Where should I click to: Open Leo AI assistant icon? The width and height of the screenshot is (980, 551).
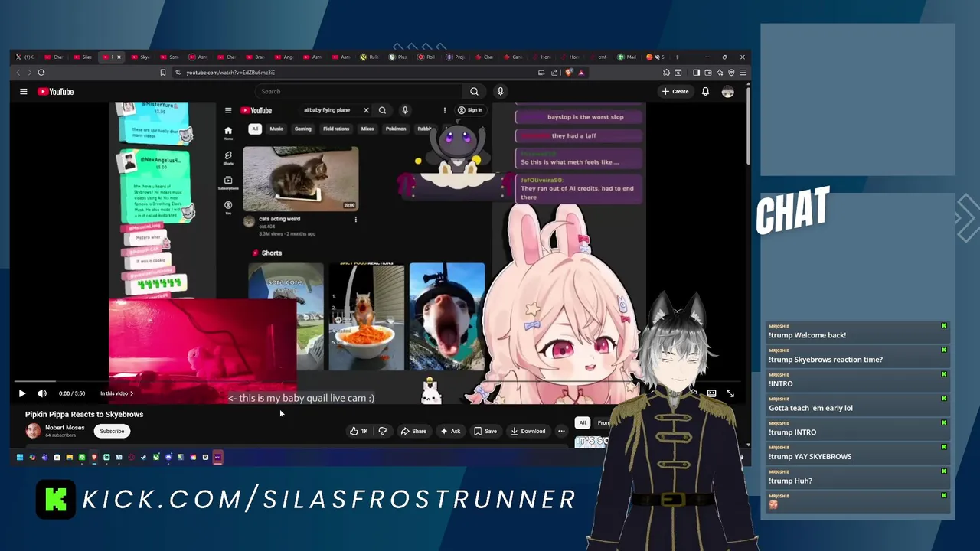(x=719, y=73)
